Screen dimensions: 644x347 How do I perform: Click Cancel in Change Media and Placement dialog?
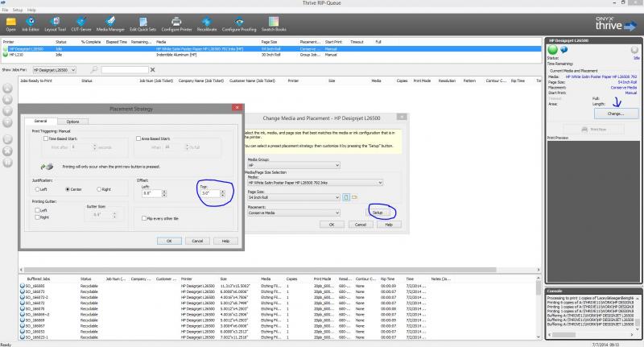(360, 225)
